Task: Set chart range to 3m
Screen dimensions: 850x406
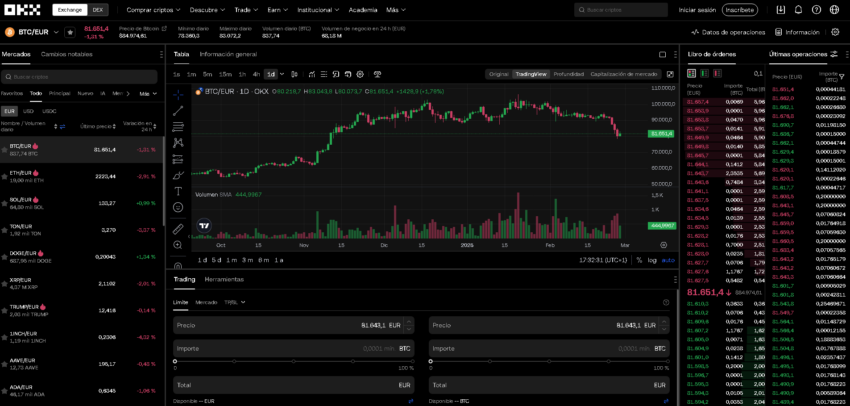Action: pyautogui.click(x=247, y=260)
